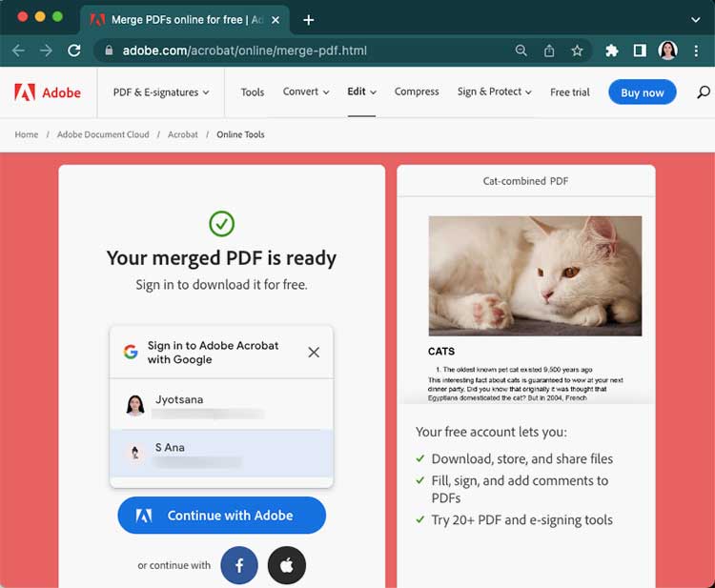Click the cat PDF preview thumbnail
The width and height of the screenshot is (715, 588).
tap(535, 275)
